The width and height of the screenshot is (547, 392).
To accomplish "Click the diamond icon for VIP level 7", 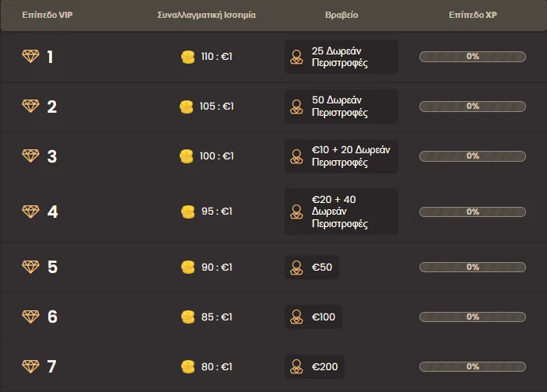I will point(30,366).
